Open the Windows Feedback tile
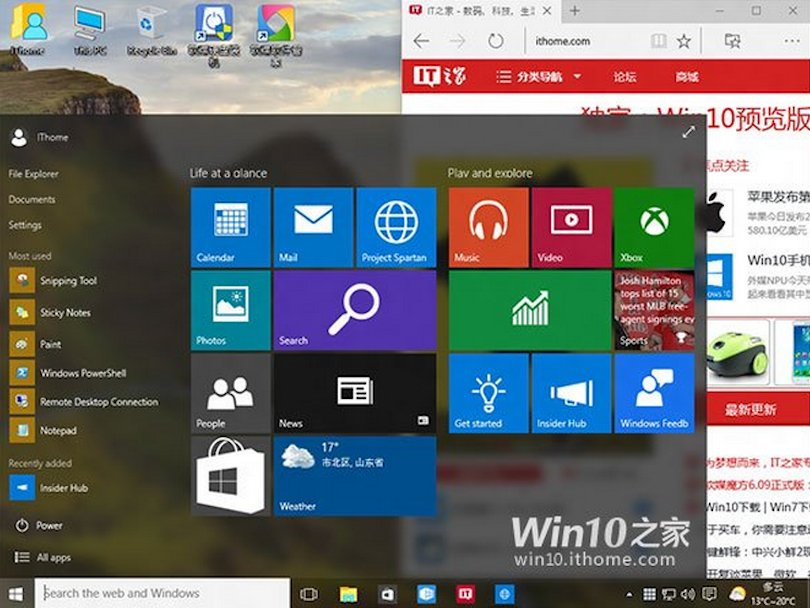 point(654,394)
